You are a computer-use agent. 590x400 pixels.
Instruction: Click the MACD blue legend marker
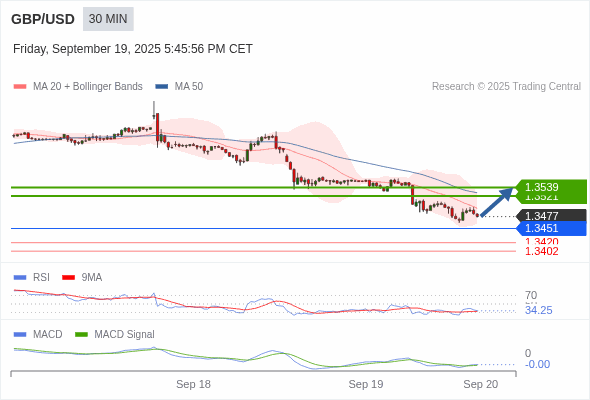pyautogui.click(x=20, y=334)
